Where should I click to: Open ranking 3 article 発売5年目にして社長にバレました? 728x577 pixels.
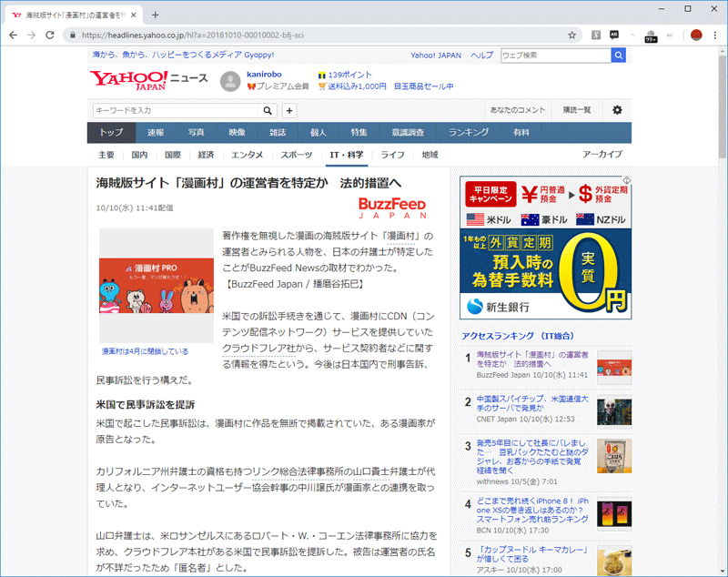(x=532, y=457)
